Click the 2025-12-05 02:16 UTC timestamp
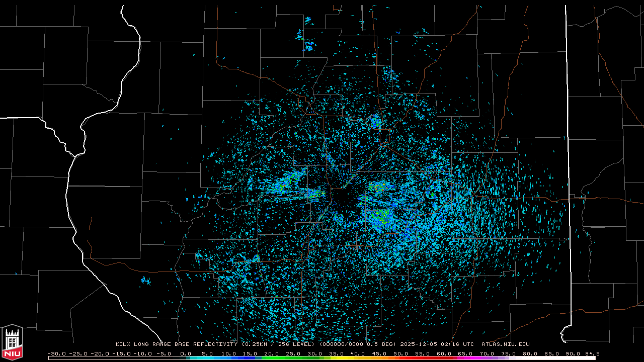Viewport: 644px width, 362px height. click(x=437, y=344)
